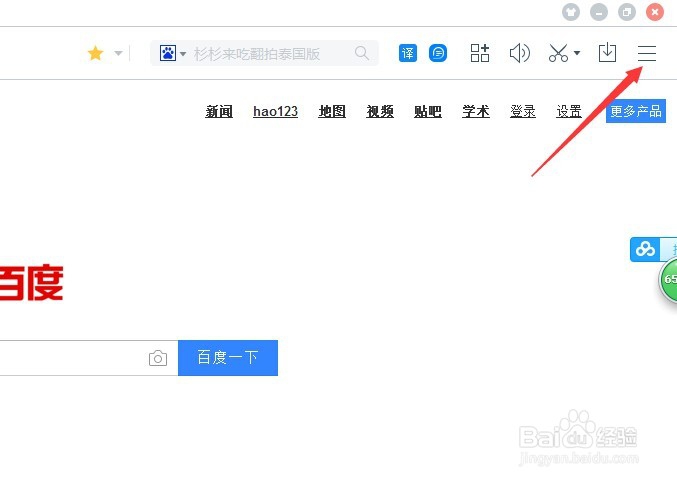Open the hamburger main menu
The height and width of the screenshot is (482, 677).
pyautogui.click(x=647, y=54)
